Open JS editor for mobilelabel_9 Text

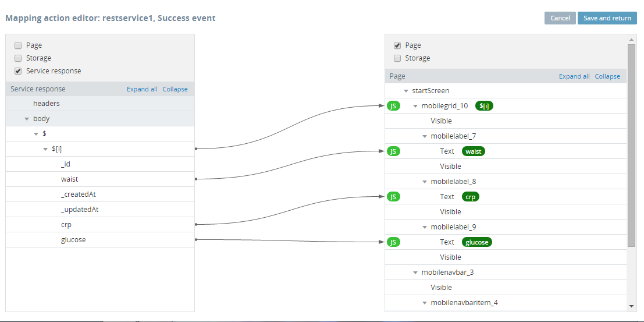coord(393,242)
